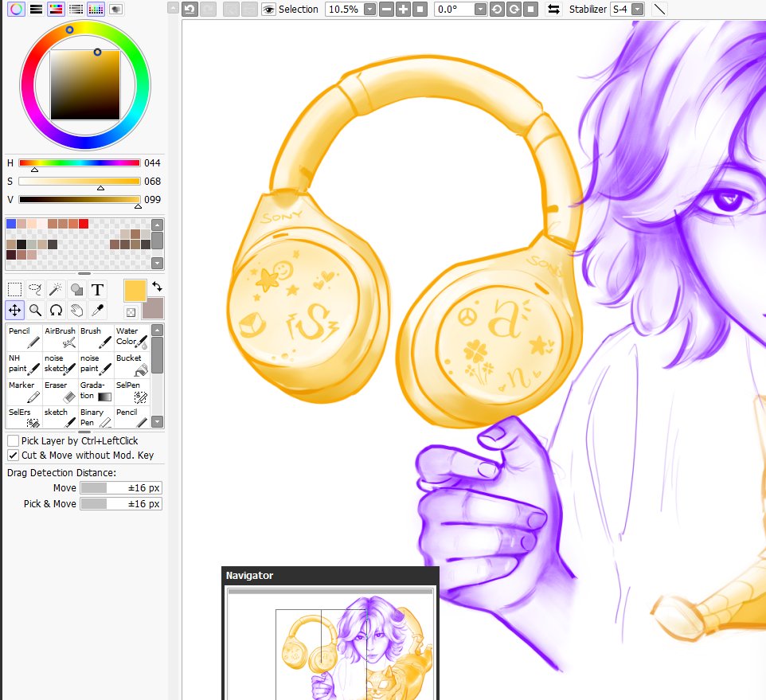Choose the Binary Pen tool
Screen dimensions: 766x700
click(x=96, y=417)
